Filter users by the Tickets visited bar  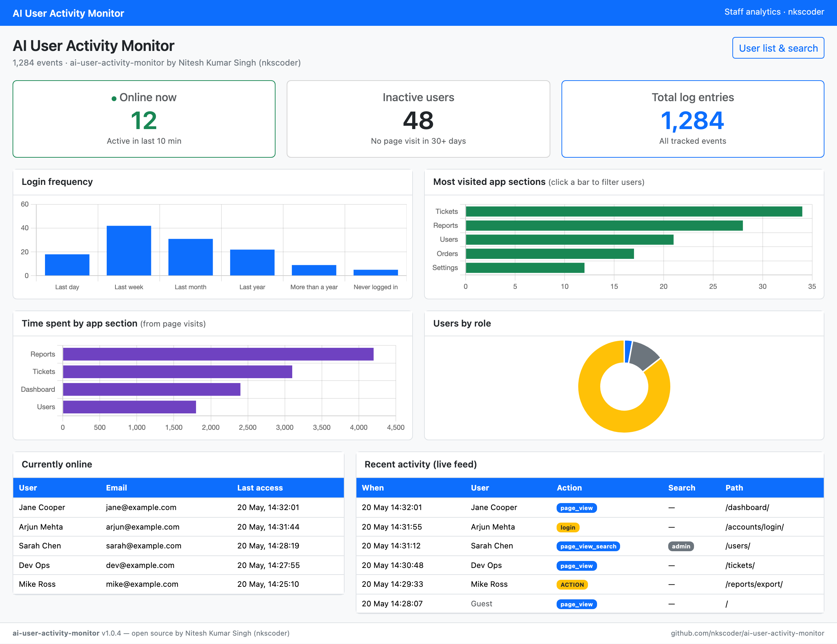click(634, 211)
